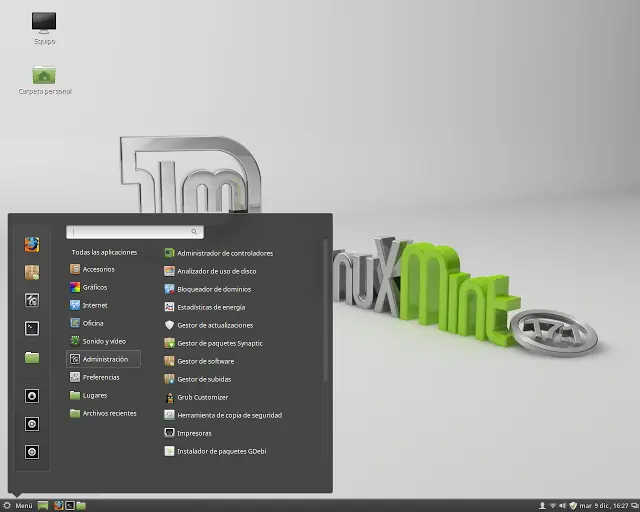
Task: Select the Internet category
Action: 89,305
